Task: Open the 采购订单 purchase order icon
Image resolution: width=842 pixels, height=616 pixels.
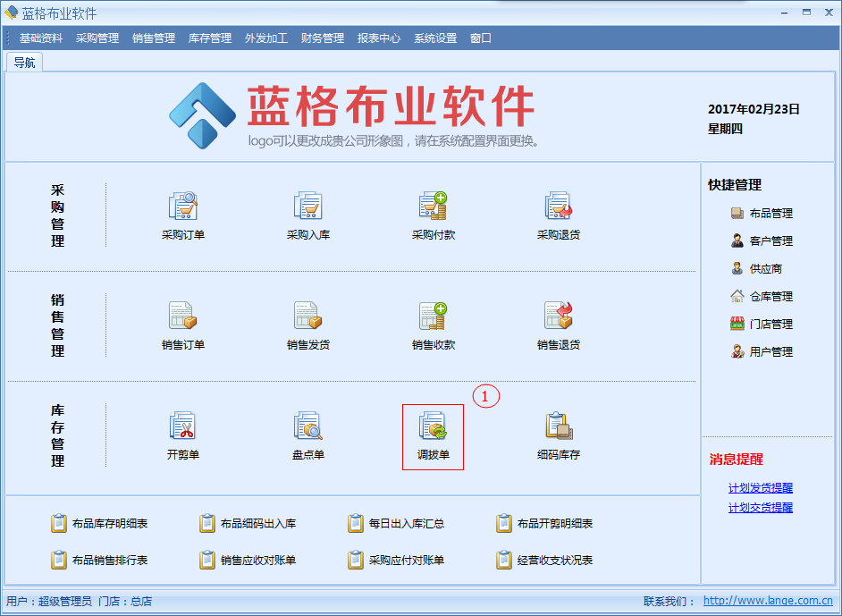Action: pyautogui.click(x=183, y=207)
